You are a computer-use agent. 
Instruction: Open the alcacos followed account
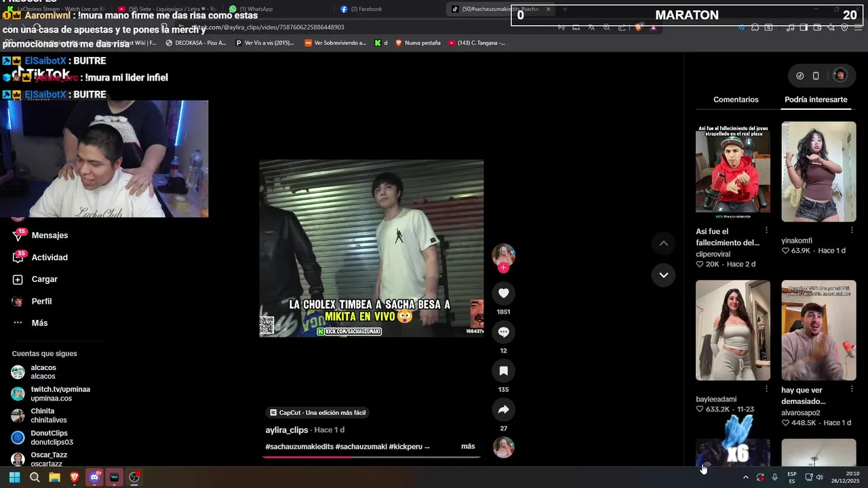coord(43,372)
